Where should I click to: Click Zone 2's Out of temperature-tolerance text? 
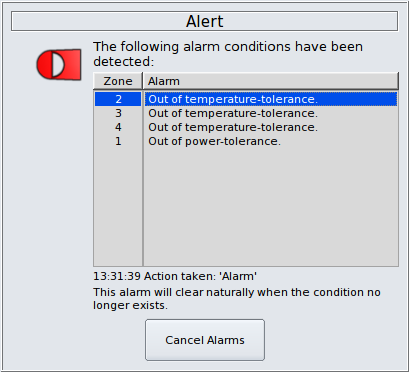pos(233,99)
